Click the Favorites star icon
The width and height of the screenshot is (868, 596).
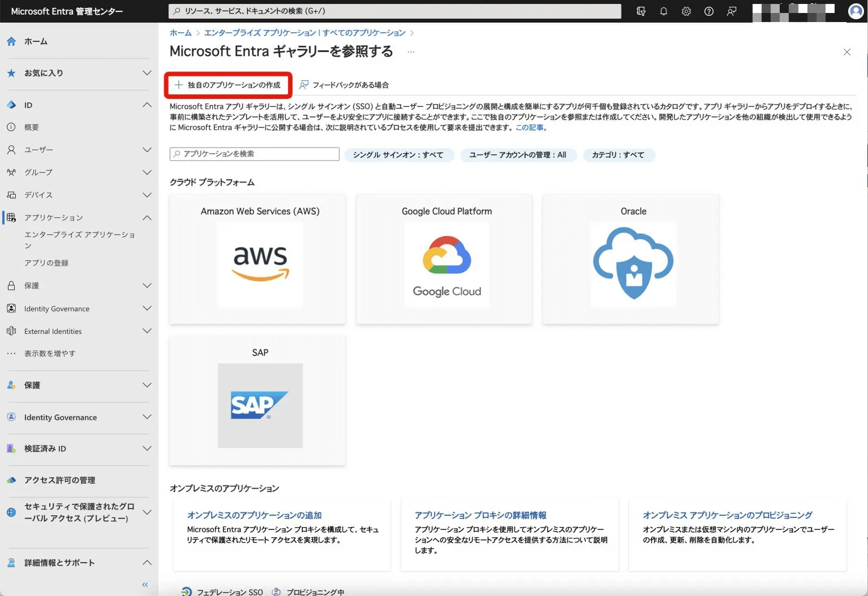click(x=11, y=73)
